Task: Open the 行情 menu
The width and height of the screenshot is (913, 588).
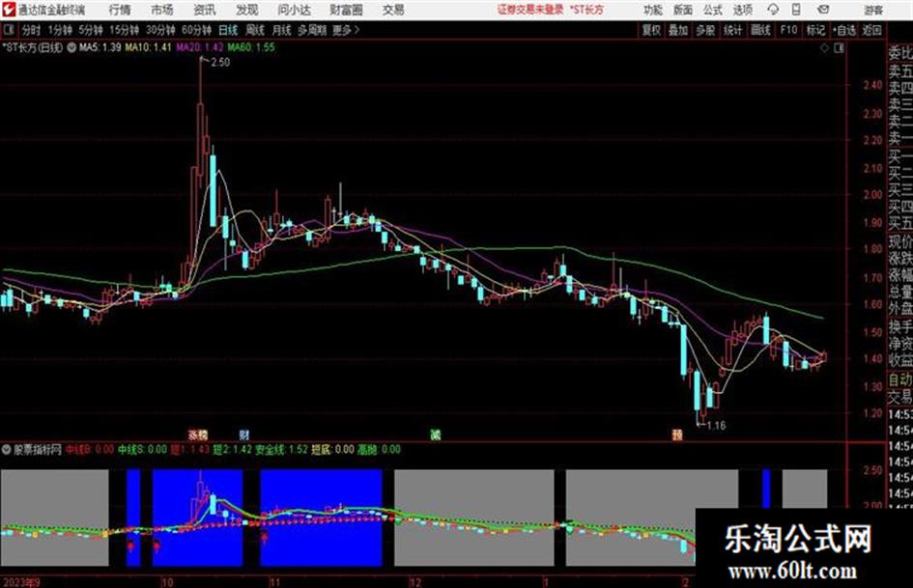Action: coord(120,10)
